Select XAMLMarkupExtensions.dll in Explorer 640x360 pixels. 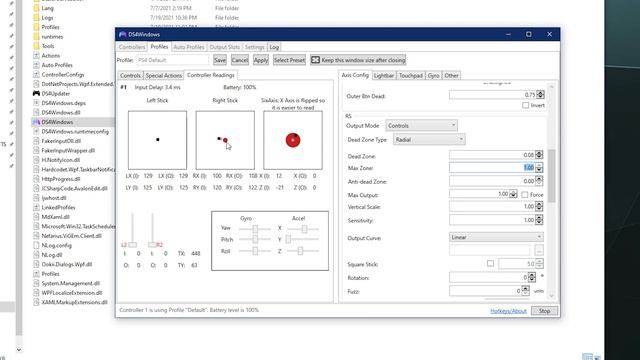pos(74,302)
